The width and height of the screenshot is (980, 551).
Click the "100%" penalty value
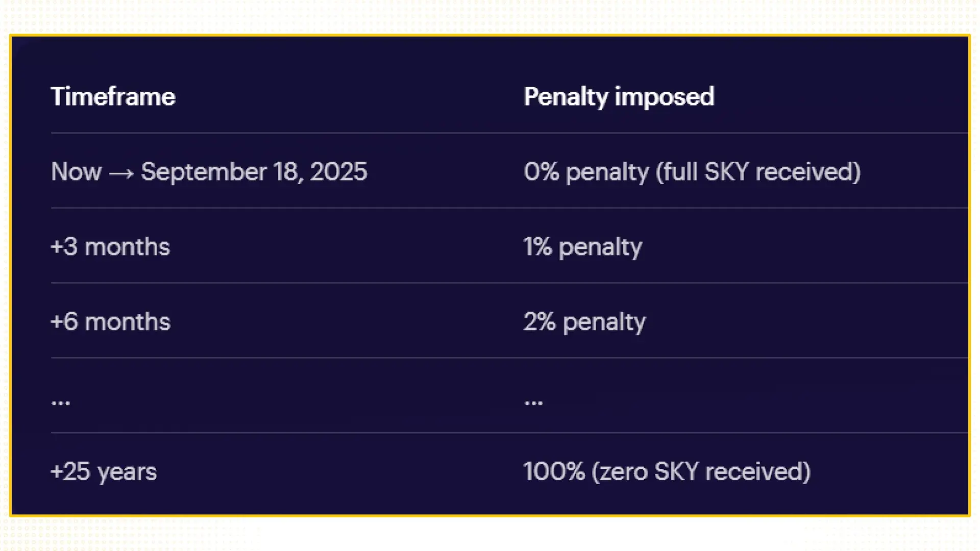[x=554, y=471]
